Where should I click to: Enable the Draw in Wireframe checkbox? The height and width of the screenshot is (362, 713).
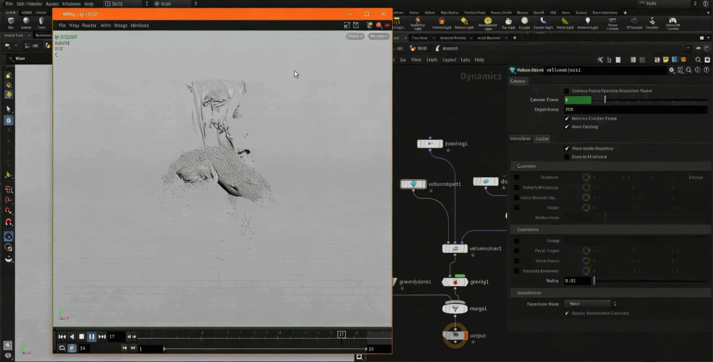tap(567, 156)
